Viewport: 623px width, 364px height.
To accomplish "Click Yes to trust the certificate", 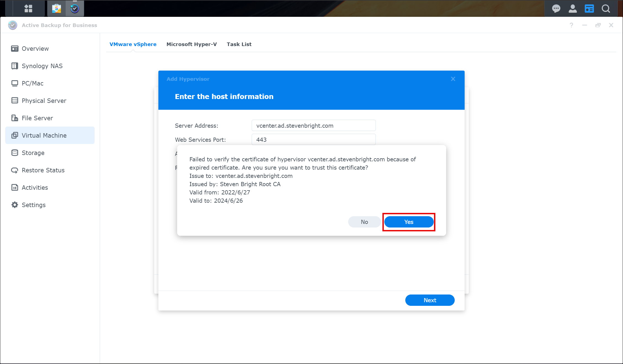I will [x=409, y=222].
